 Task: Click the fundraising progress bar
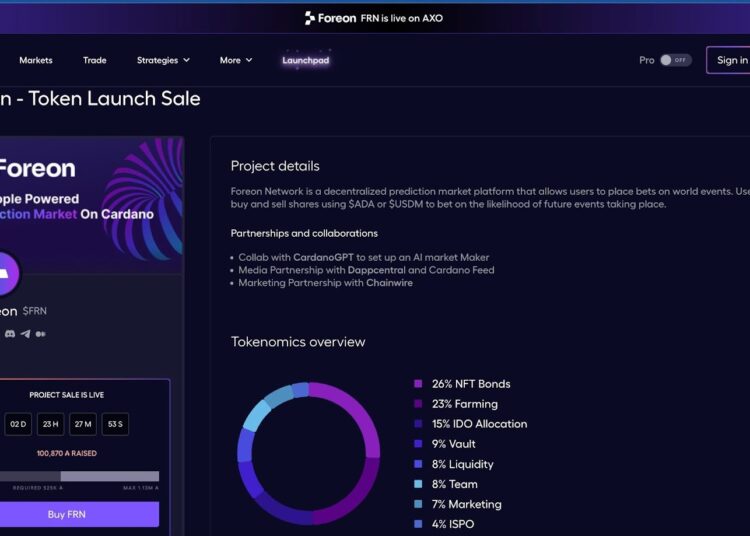[79, 476]
